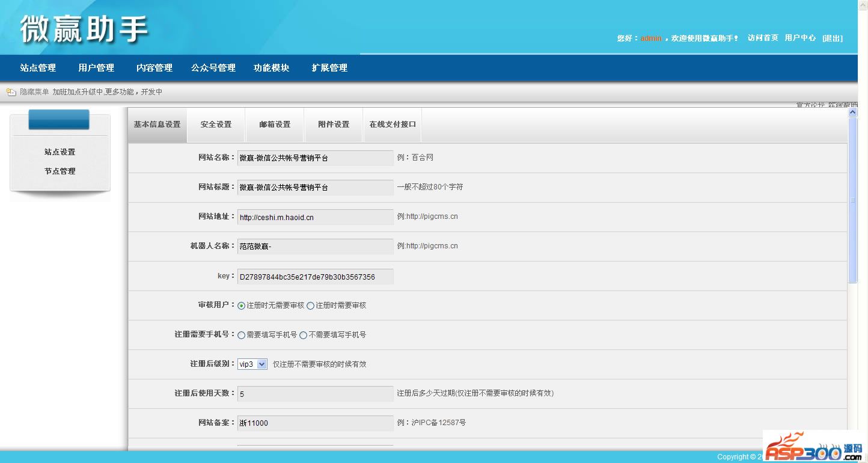Click the scrollbar up arrow
The image size is (868, 463).
click(x=852, y=112)
